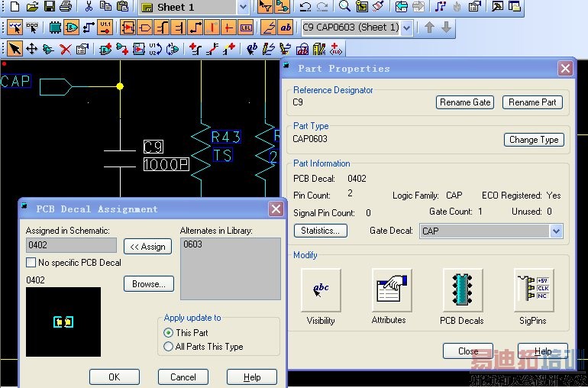Toggle the Parts chip filter icon

55,27
